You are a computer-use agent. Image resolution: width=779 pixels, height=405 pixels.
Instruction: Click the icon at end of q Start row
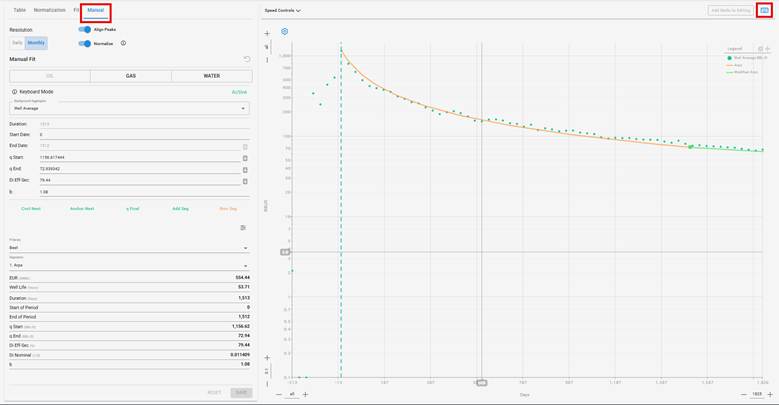[x=245, y=158]
